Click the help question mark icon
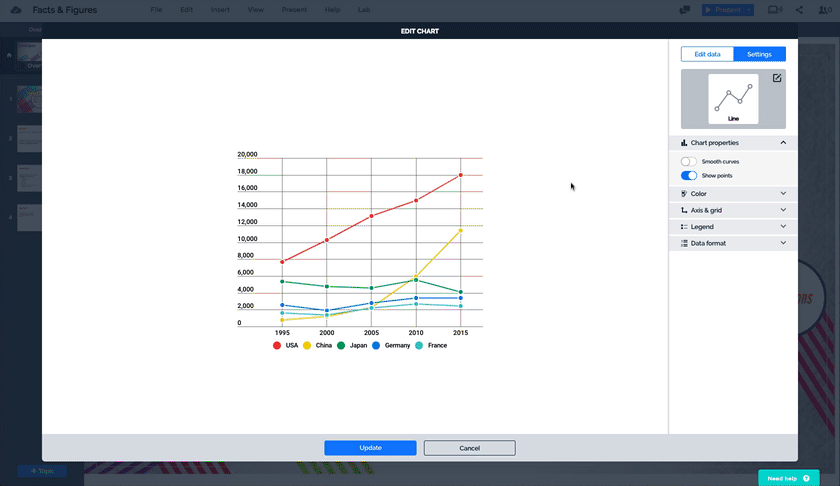Image resolution: width=840 pixels, height=486 pixels. pyautogui.click(x=806, y=479)
